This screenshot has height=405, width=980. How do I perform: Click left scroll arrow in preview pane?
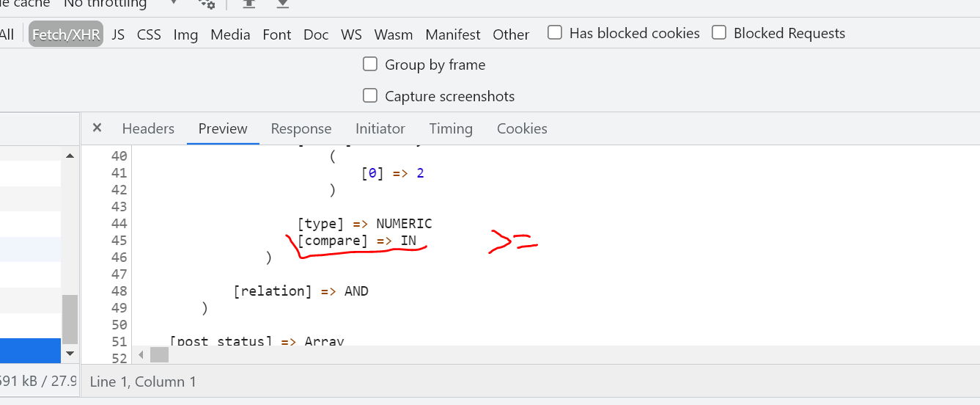(x=141, y=355)
